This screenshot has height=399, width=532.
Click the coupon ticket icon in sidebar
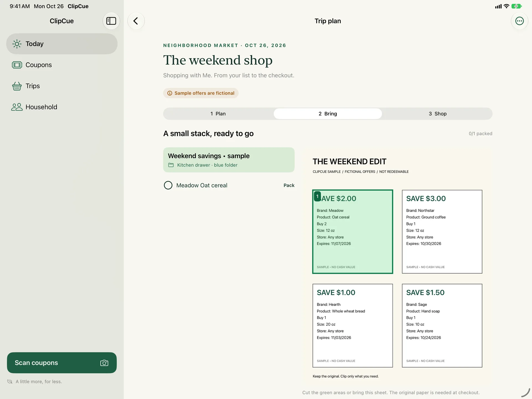[x=17, y=65]
